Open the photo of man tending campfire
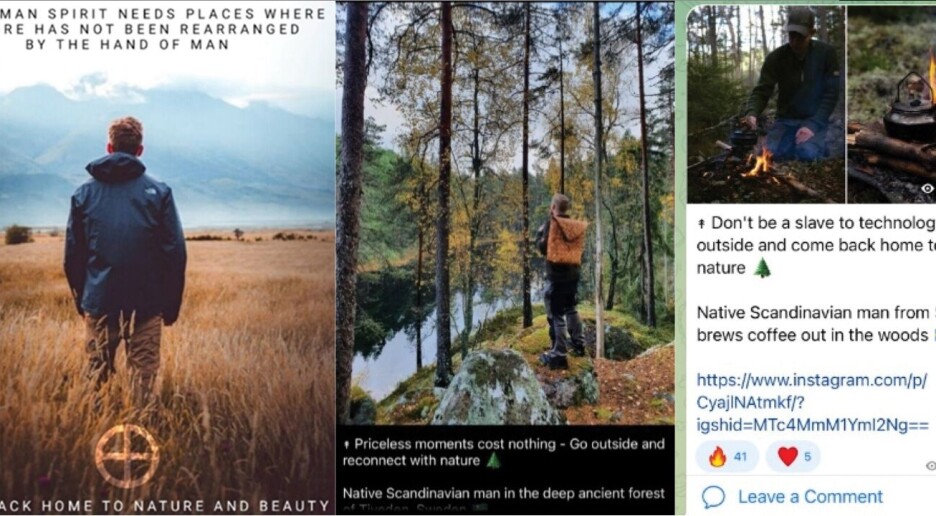This screenshot has height=516, width=936. 765,104
